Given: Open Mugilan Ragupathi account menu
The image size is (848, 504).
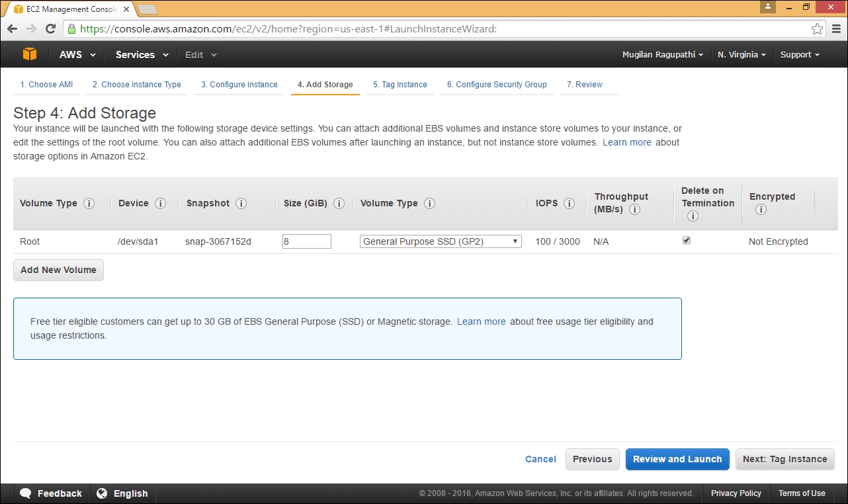Looking at the screenshot, I should (663, 55).
